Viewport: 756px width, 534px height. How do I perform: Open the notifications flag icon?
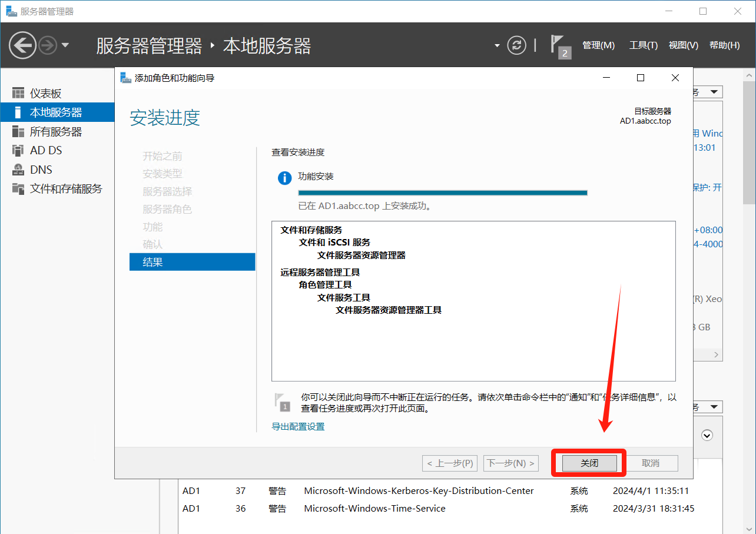click(x=559, y=46)
